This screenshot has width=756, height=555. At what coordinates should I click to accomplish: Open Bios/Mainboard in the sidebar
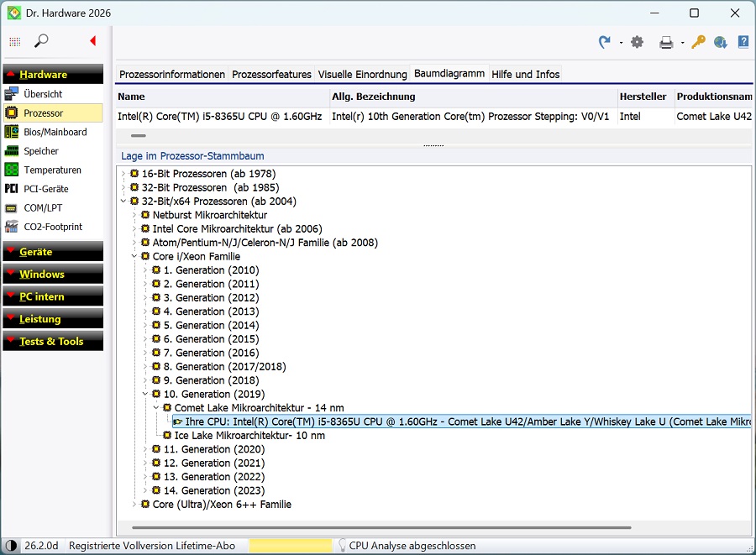click(53, 132)
